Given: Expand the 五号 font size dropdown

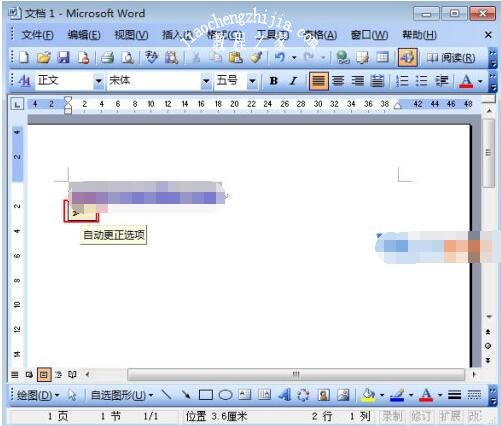Looking at the screenshot, I should point(252,81).
